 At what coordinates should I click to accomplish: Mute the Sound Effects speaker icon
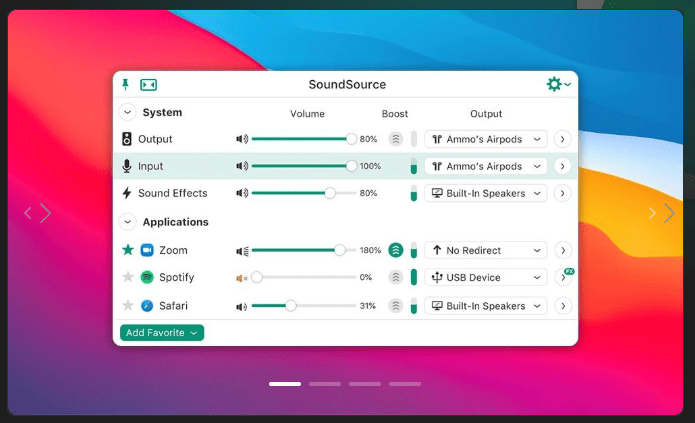(242, 193)
